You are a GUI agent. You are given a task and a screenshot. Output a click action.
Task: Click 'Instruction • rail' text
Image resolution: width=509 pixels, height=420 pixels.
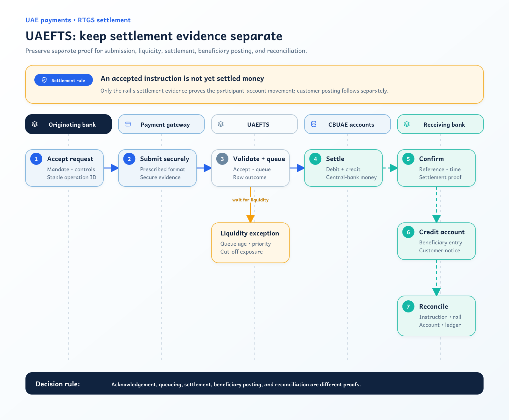click(x=440, y=317)
